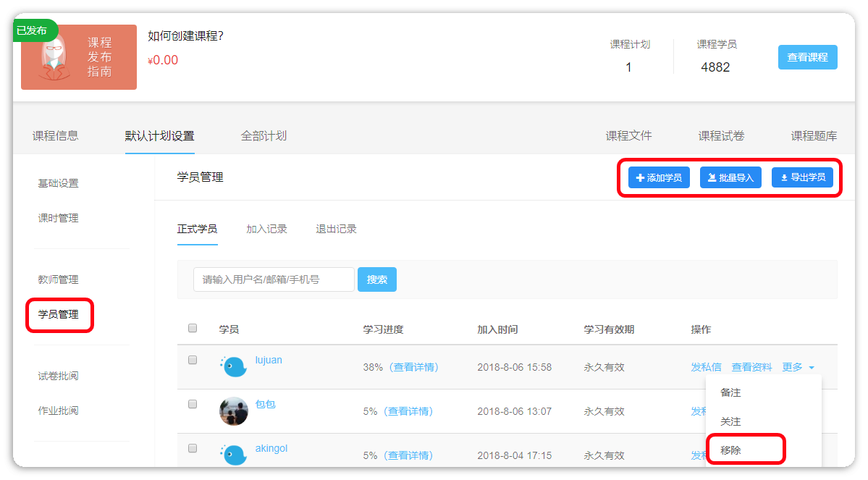
Task: Select 备注 in the dropdown menu
Action: (730, 392)
